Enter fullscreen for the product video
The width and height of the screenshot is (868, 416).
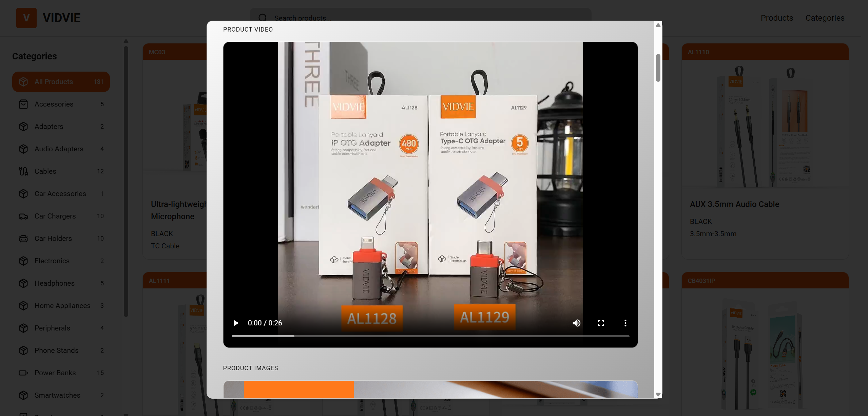601,323
